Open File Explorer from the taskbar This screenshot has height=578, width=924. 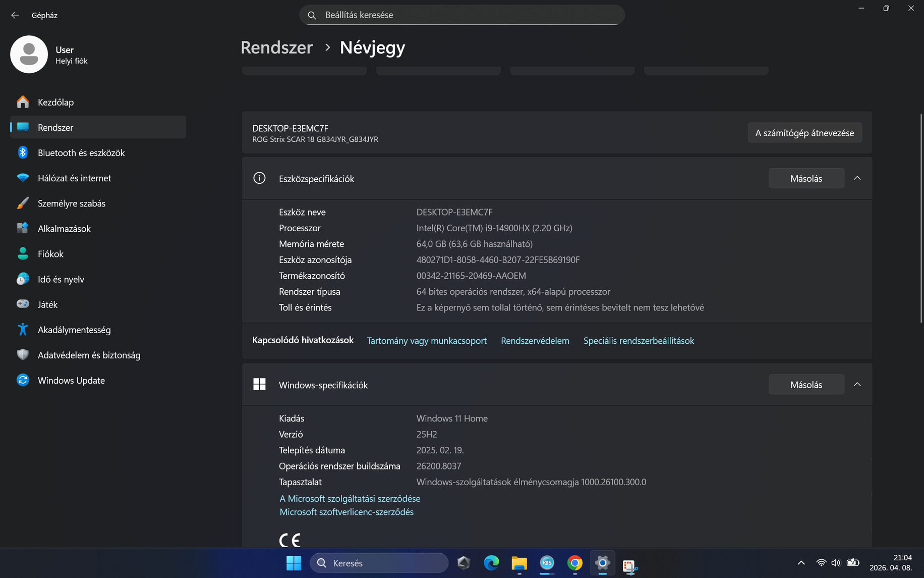click(x=519, y=563)
